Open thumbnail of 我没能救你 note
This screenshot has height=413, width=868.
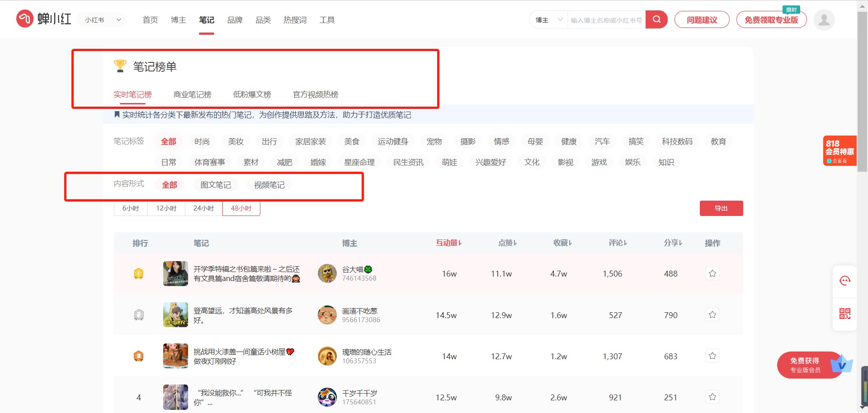pyautogui.click(x=175, y=397)
